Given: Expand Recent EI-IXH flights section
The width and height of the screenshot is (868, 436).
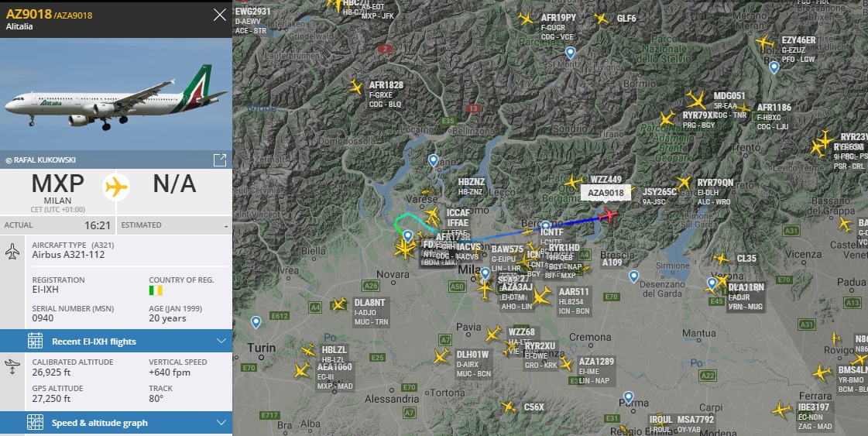Looking at the screenshot, I should click(115, 342).
